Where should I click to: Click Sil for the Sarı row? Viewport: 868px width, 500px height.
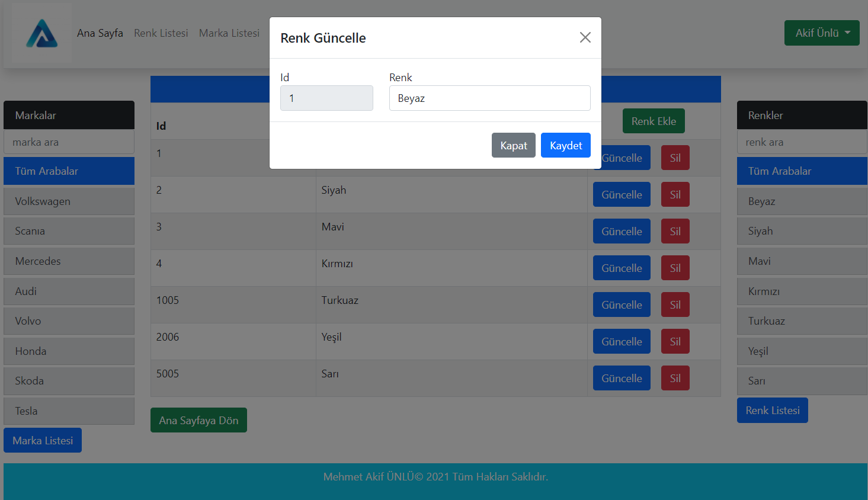pyautogui.click(x=675, y=378)
